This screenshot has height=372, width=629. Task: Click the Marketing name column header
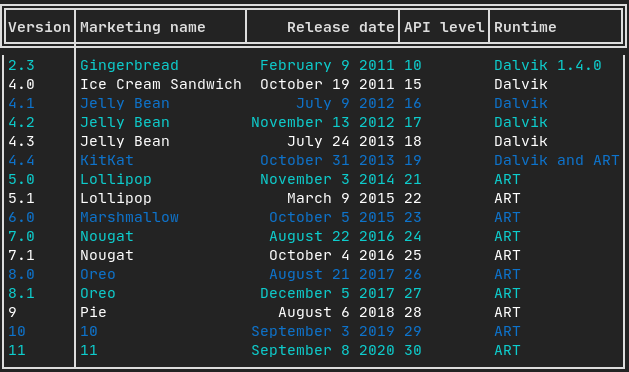point(143,27)
